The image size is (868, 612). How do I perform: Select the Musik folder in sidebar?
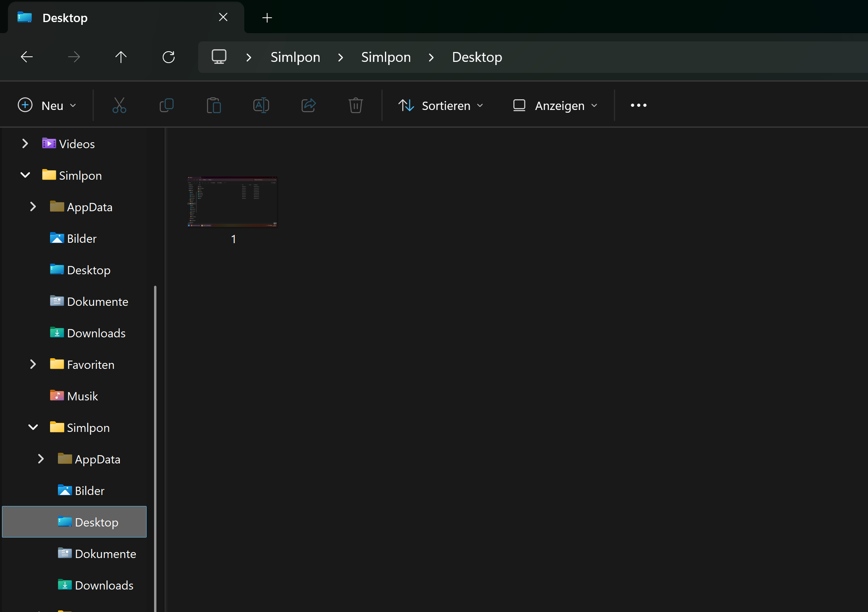tap(82, 396)
